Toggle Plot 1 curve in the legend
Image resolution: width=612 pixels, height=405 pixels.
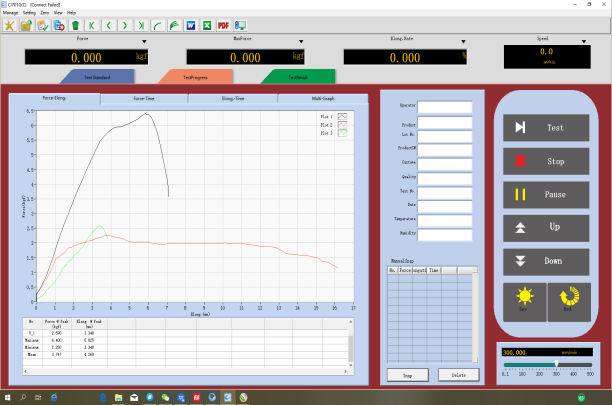342,116
